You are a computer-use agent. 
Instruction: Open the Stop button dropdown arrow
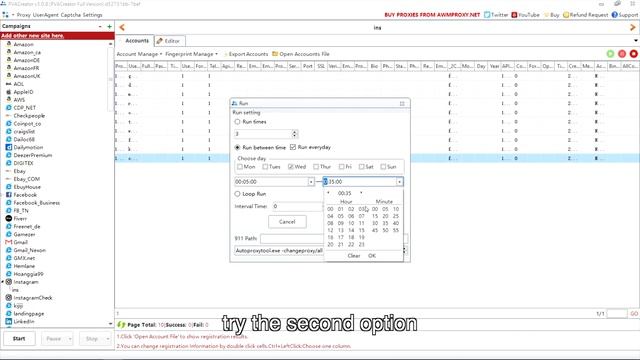click(107, 339)
